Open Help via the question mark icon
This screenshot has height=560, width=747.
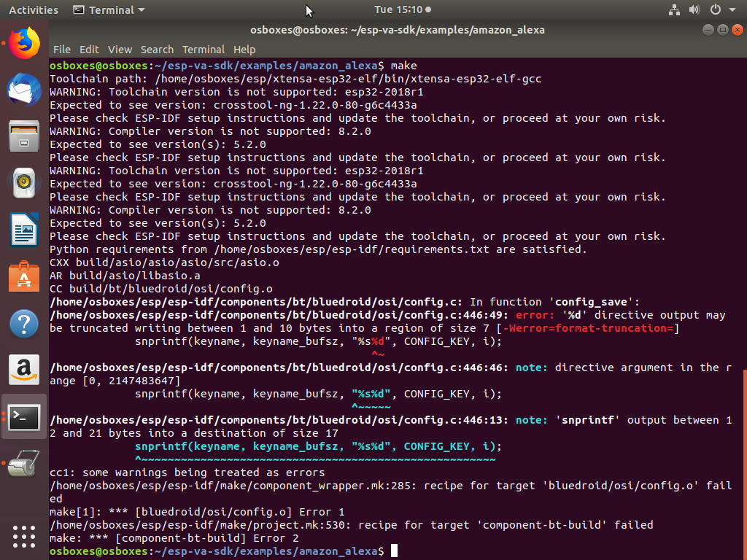click(x=24, y=324)
